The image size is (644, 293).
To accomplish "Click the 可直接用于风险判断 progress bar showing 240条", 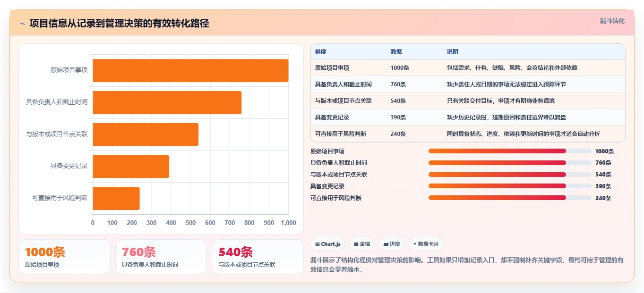I will (510, 198).
